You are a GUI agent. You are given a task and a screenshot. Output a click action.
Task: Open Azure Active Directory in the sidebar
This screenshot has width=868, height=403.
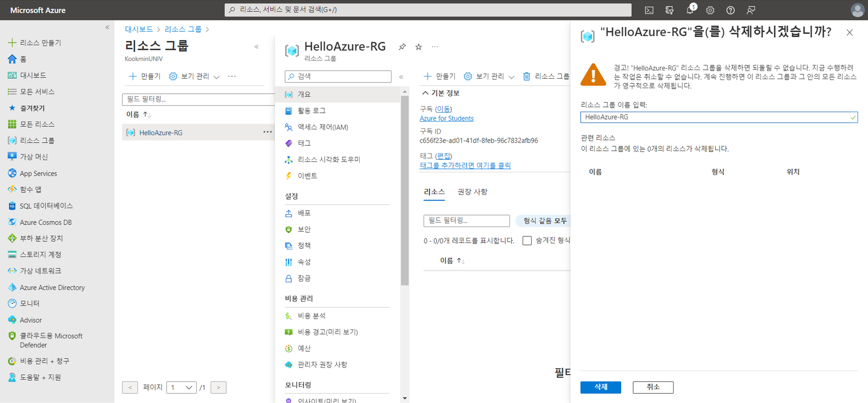[46, 287]
